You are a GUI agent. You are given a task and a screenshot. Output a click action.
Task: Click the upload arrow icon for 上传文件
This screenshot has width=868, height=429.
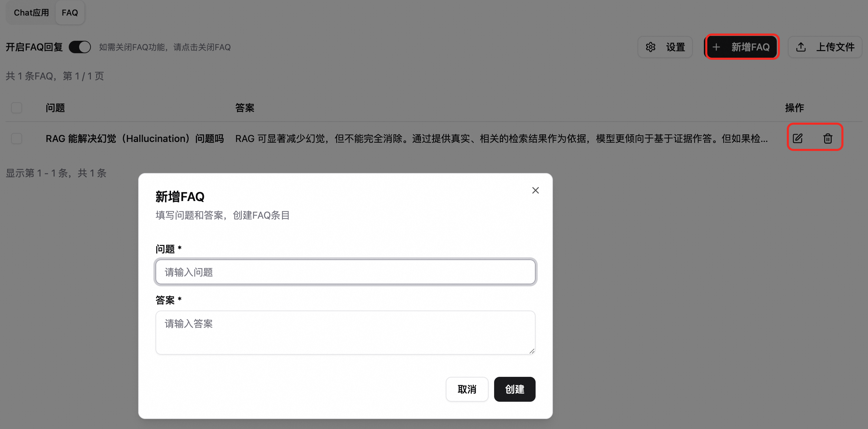tap(801, 47)
